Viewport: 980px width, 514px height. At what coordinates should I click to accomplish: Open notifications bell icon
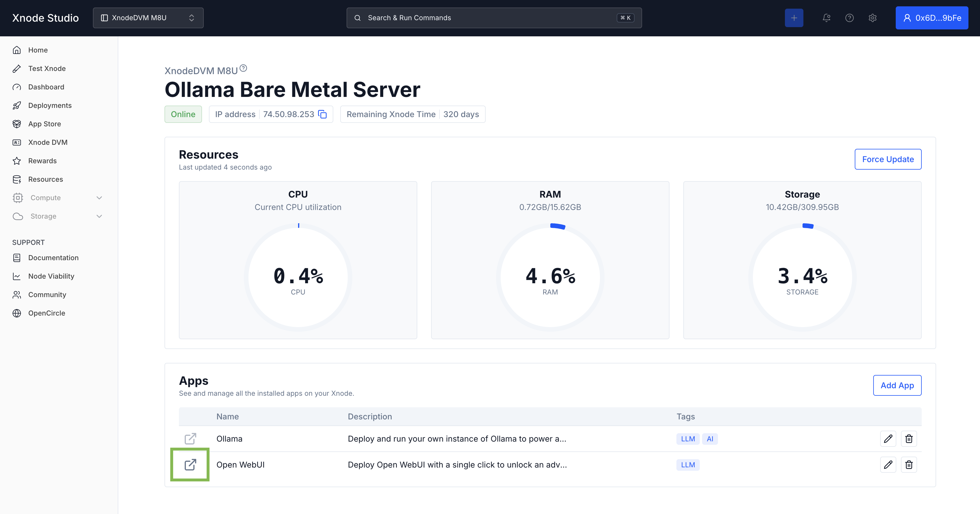[826, 18]
